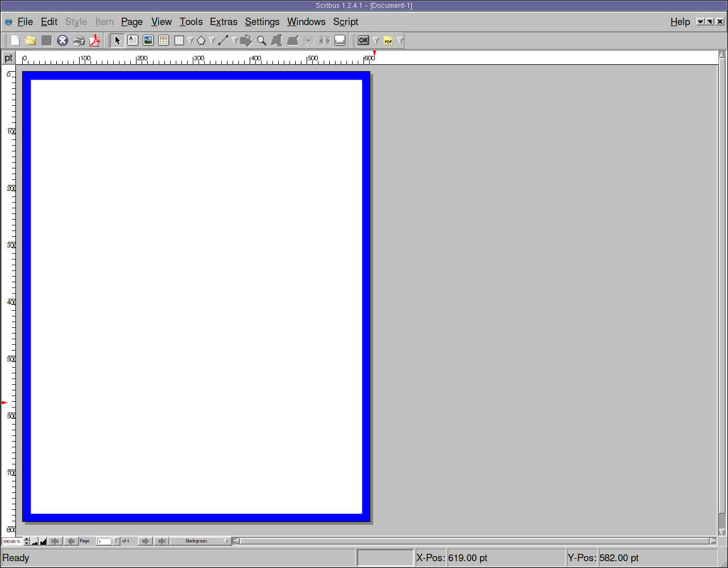Viewport: 728px width, 568px height.
Task: Open the Script menu
Action: [345, 22]
